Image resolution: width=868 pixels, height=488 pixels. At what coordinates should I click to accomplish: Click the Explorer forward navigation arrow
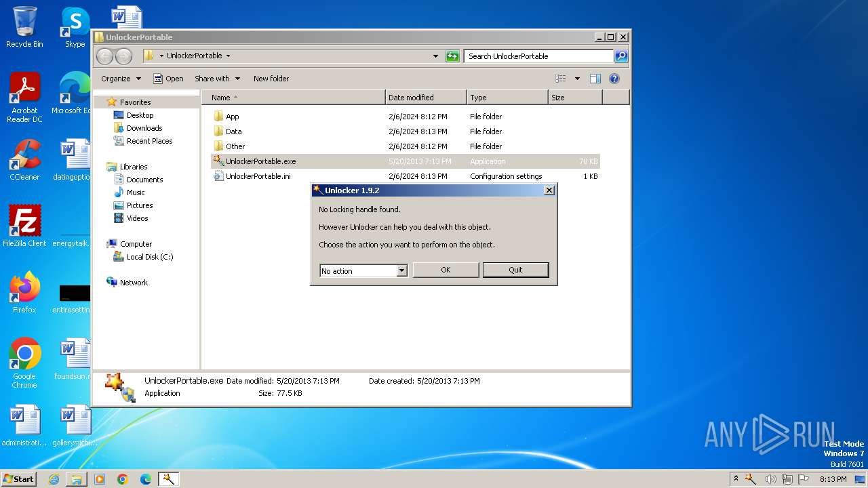[123, 56]
